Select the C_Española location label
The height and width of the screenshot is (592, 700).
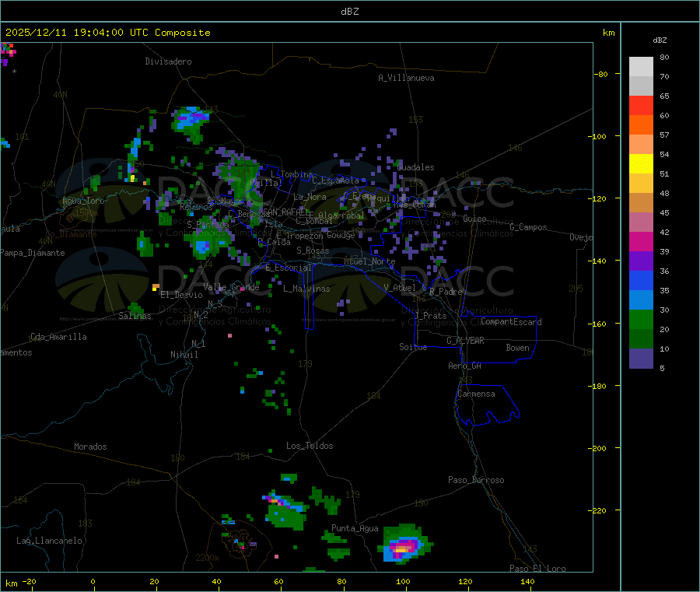point(335,180)
